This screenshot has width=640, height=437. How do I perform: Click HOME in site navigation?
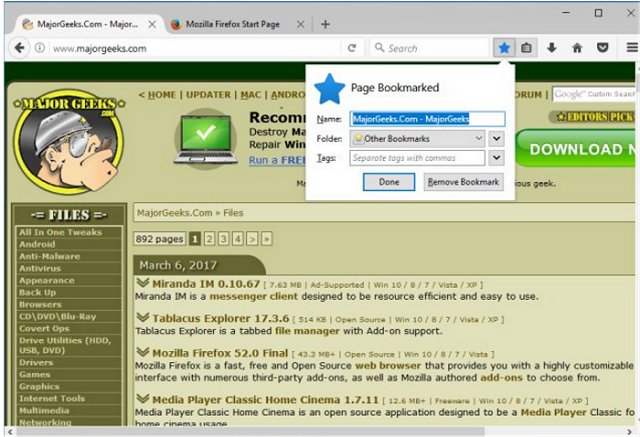(x=162, y=95)
